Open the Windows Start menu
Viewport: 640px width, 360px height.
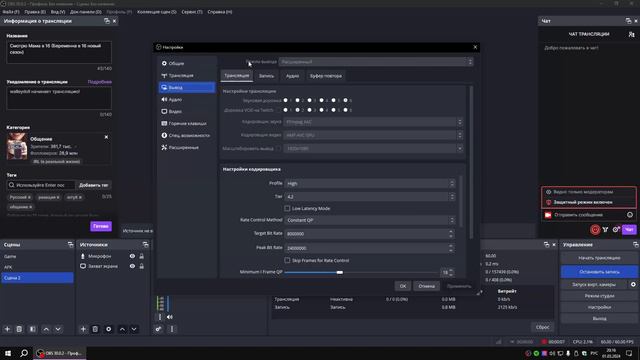click(8, 353)
